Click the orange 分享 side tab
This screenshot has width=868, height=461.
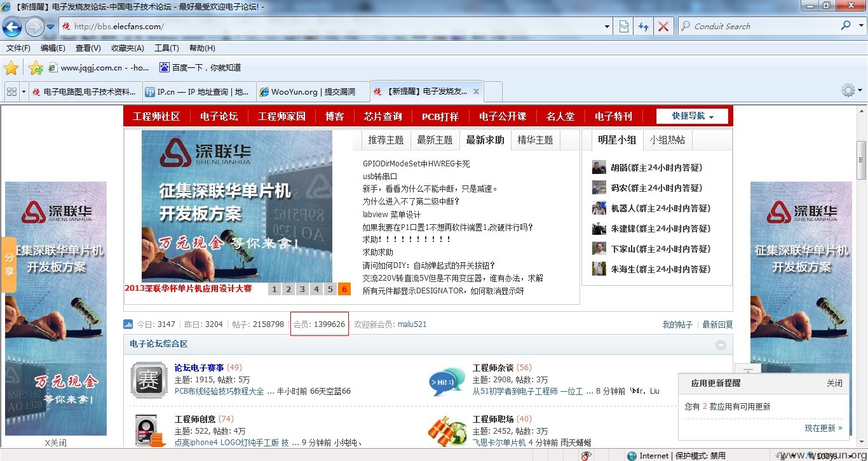click(x=9, y=265)
